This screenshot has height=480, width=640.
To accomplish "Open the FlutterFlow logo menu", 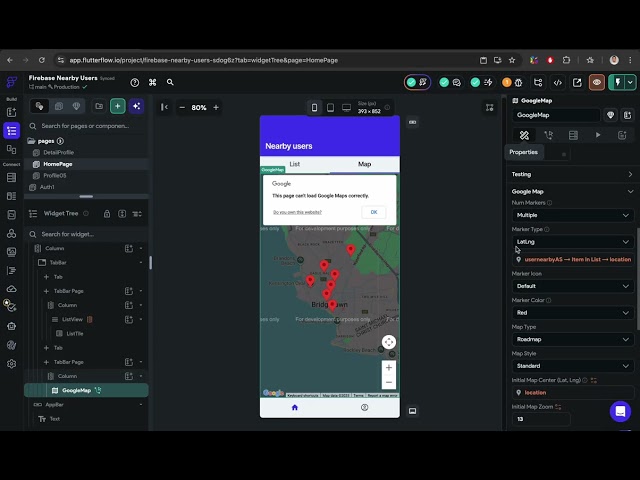I will point(12,82).
